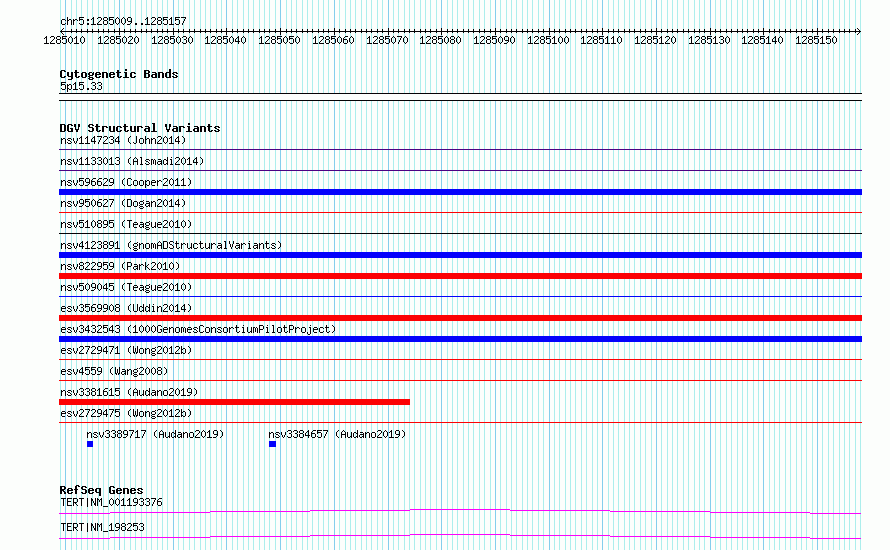
Task: Select variant esv4559 (Wang2008)
Action: [114, 371]
